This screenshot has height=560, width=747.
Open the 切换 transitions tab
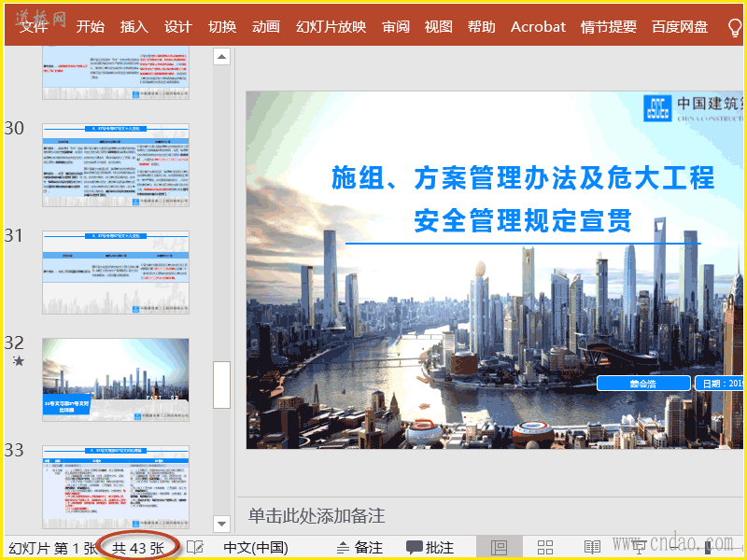(222, 27)
